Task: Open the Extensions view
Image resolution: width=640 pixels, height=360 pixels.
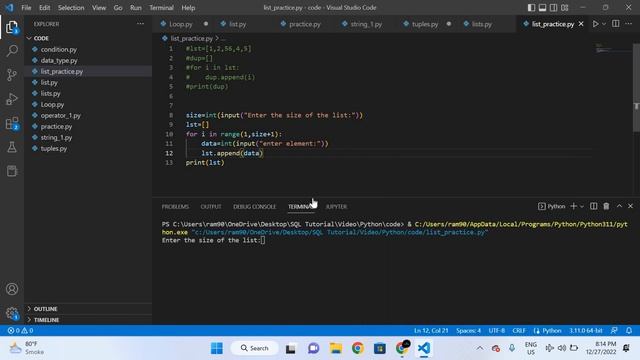Action: tap(12, 123)
